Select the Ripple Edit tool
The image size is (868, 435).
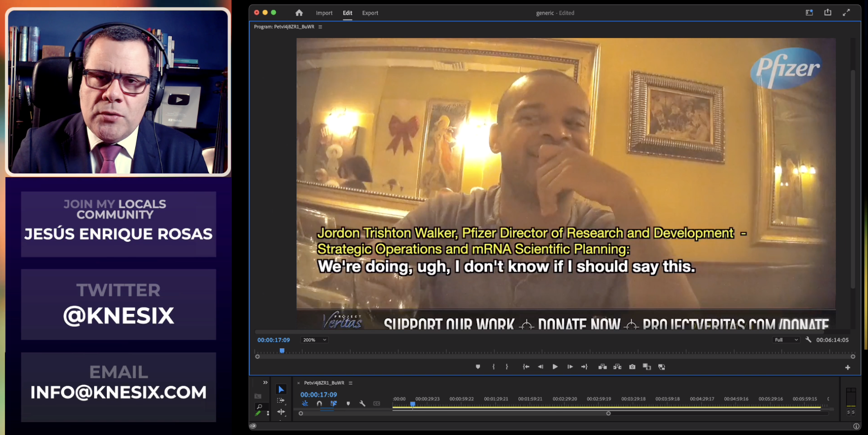(x=281, y=412)
